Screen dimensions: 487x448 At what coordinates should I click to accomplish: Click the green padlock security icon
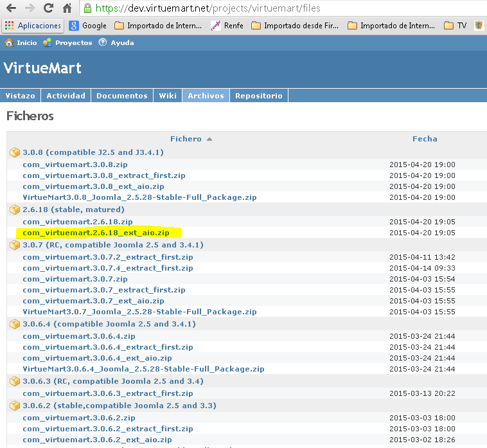coord(88,8)
